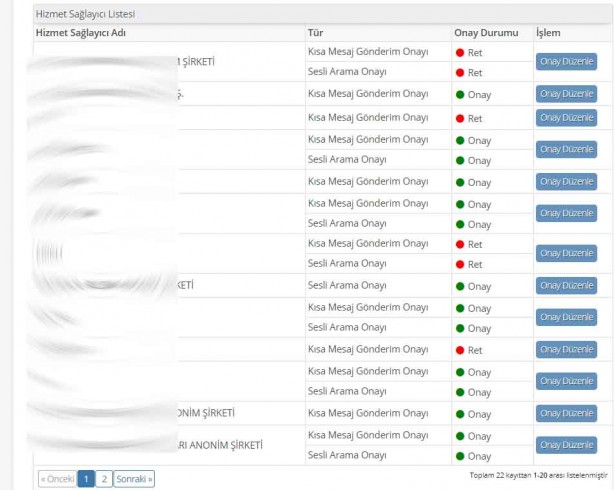Click Onay Düzenle in the first provider row
The image size is (614, 490).
(x=566, y=62)
